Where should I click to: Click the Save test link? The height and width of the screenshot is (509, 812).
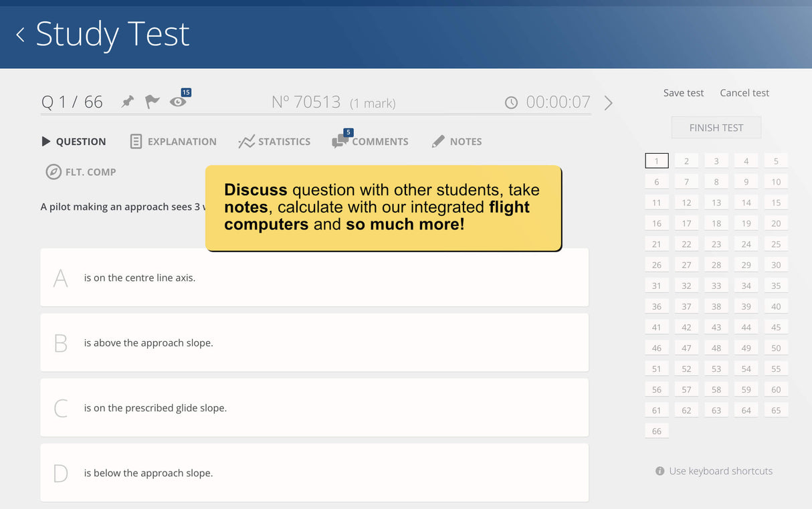pos(683,93)
